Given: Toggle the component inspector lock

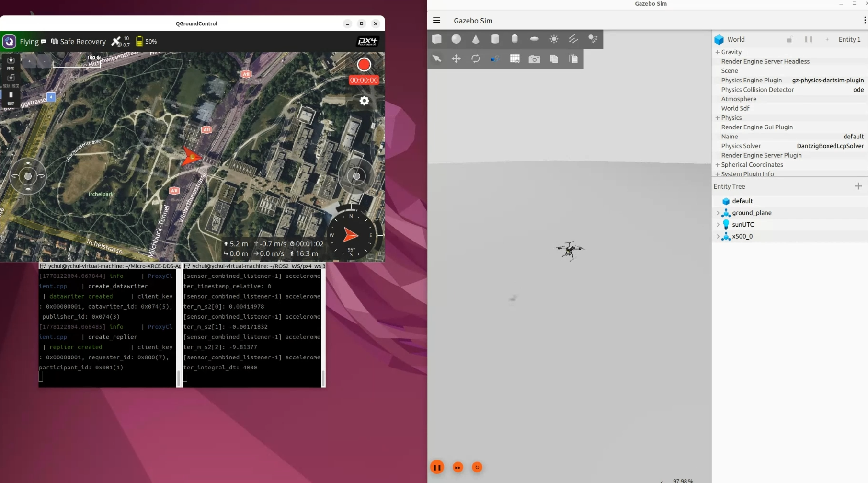Looking at the screenshot, I should click(789, 39).
